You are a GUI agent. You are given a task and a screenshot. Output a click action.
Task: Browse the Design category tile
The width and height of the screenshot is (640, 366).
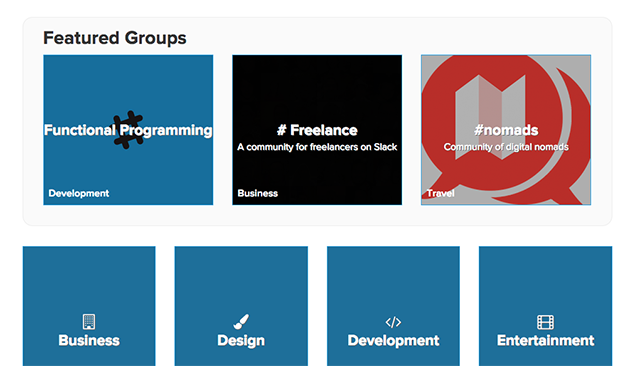(241, 306)
